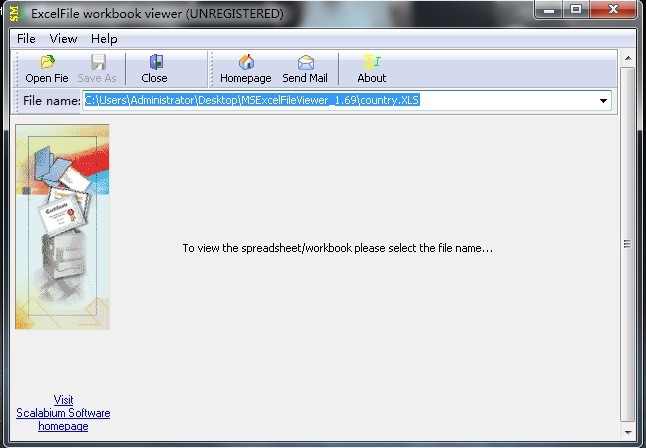Expand the File name dropdown arrow

point(604,101)
